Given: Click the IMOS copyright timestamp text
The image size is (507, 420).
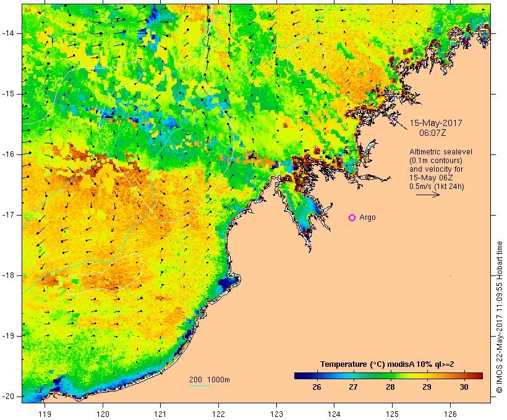Looking at the screenshot, I should click(x=500, y=317).
